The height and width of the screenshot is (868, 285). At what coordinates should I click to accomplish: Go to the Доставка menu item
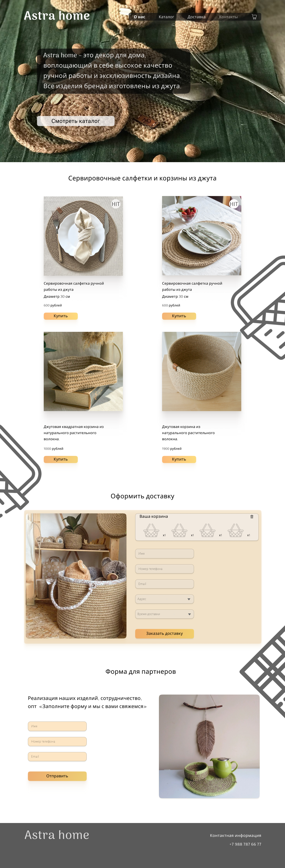coord(197,17)
